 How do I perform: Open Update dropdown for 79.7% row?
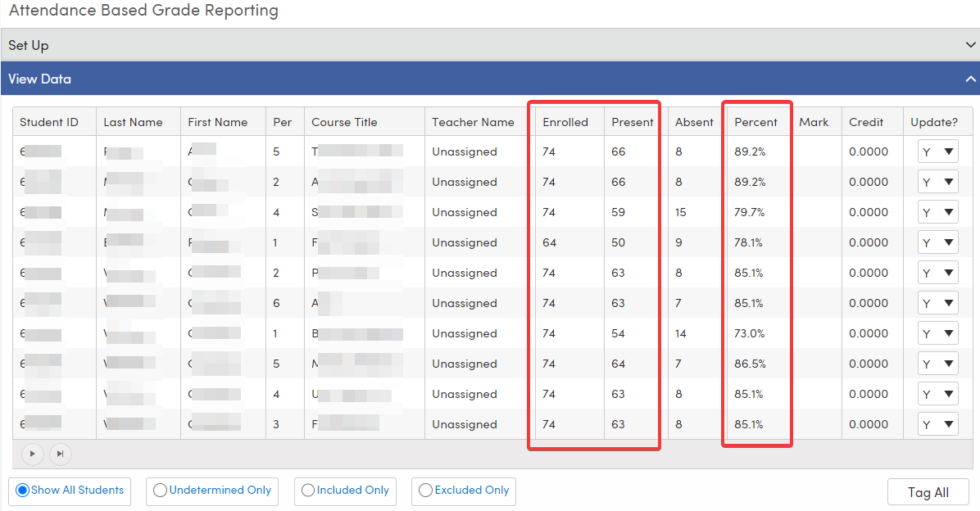(937, 212)
